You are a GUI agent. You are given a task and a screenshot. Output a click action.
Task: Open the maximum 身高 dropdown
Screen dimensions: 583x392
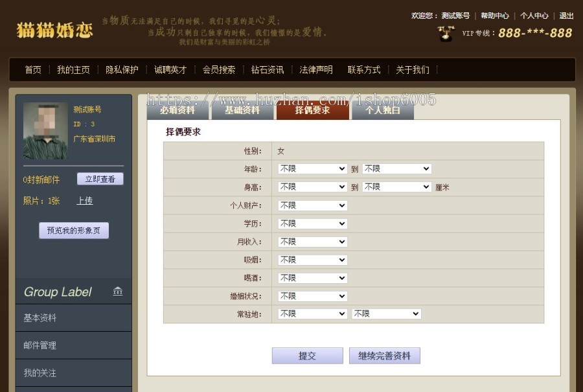[x=396, y=187]
